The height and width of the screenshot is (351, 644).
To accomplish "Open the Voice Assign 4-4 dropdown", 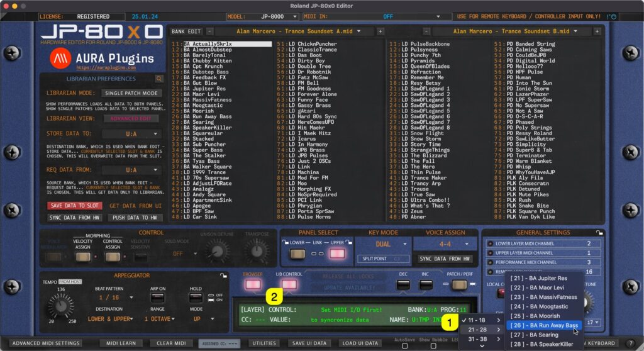I will (x=445, y=244).
